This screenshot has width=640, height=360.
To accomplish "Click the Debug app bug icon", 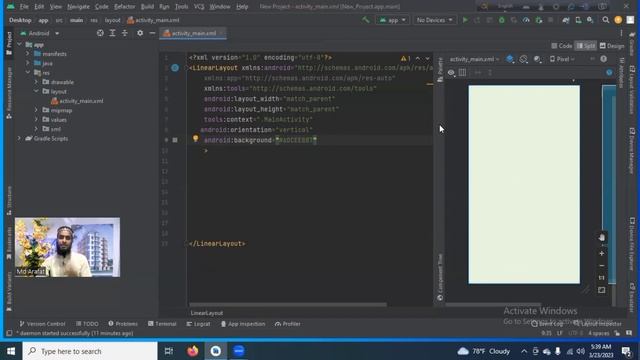I will click(502, 20).
